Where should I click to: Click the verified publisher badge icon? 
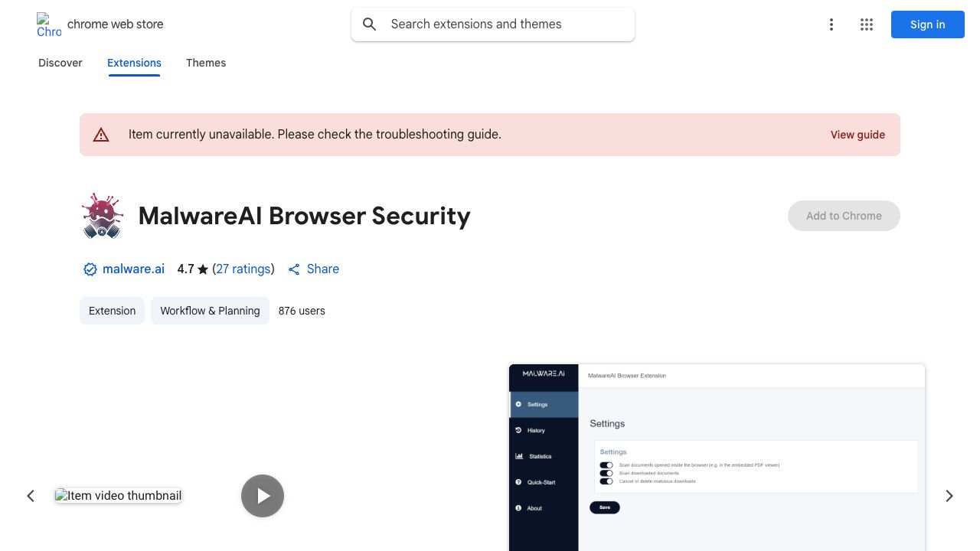(x=90, y=269)
